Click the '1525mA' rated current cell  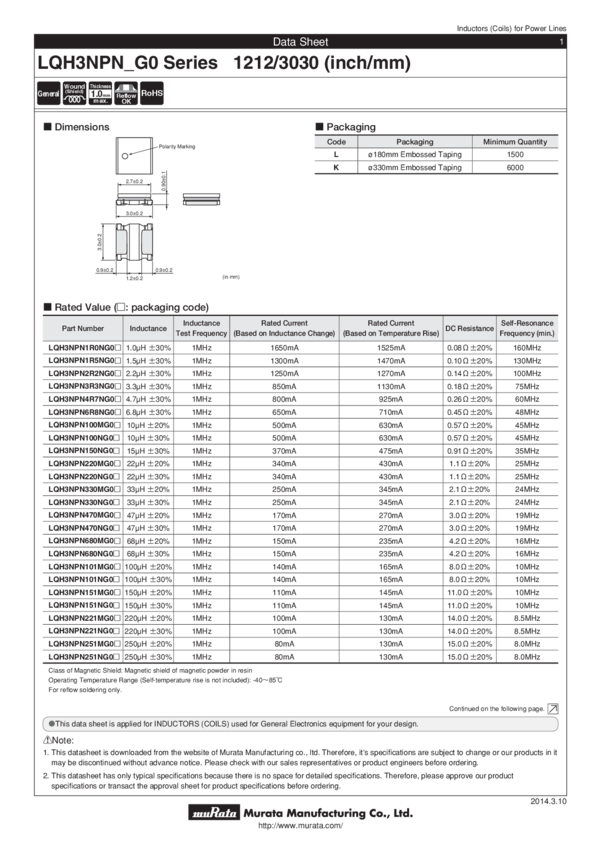[391, 347]
